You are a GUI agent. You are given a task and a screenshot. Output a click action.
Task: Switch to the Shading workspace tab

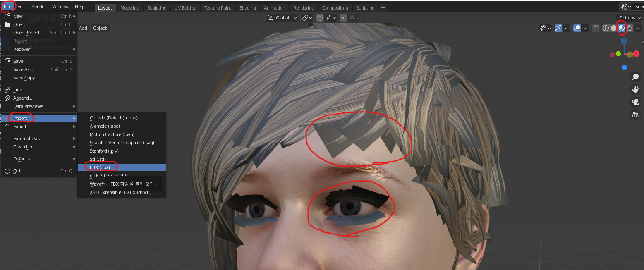(247, 7)
